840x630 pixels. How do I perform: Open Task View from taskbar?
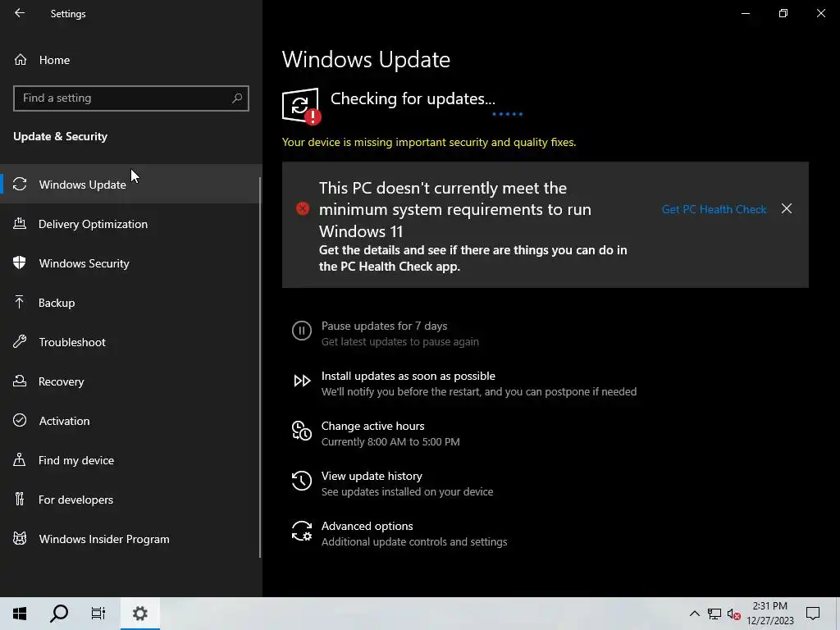(x=98, y=614)
